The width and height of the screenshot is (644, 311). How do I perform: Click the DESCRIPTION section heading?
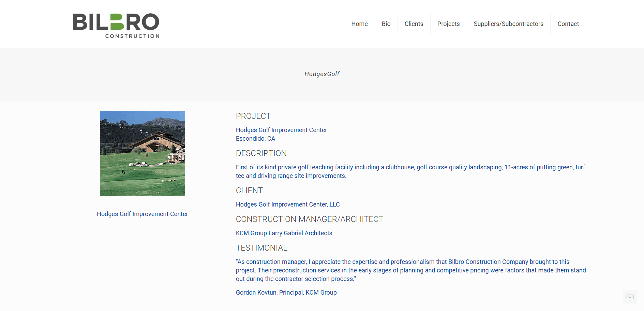pyautogui.click(x=261, y=153)
